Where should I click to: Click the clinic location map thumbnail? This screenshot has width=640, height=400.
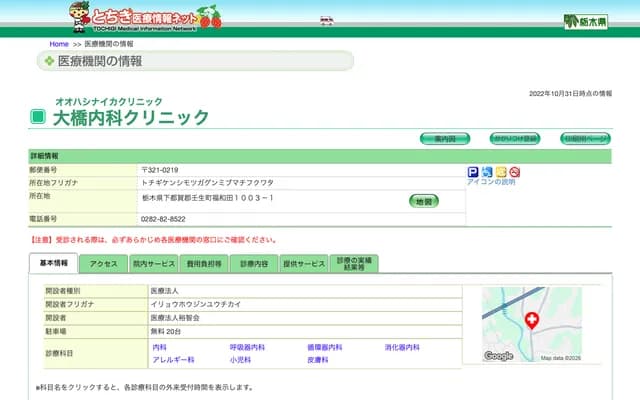tap(531, 323)
